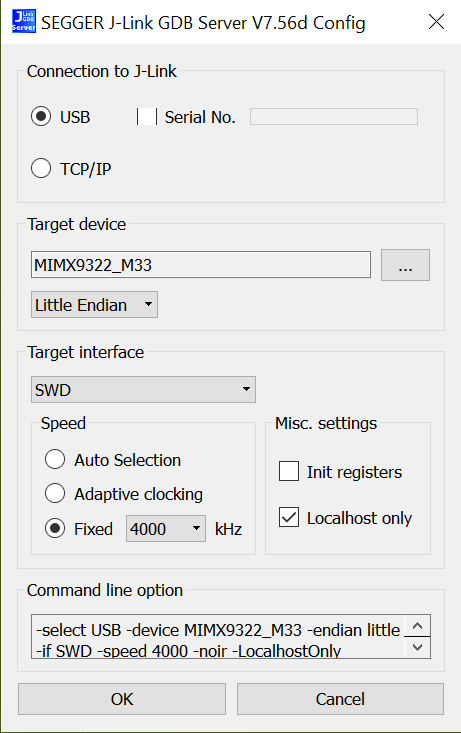Dismiss dialog with the Cancel button
The width and height of the screenshot is (461, 733).
(340, 699)
